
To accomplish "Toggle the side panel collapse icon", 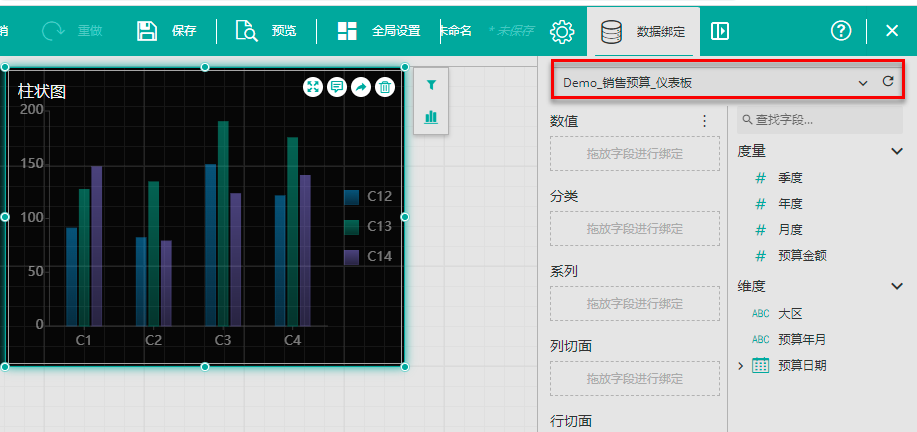I will 720,31.
